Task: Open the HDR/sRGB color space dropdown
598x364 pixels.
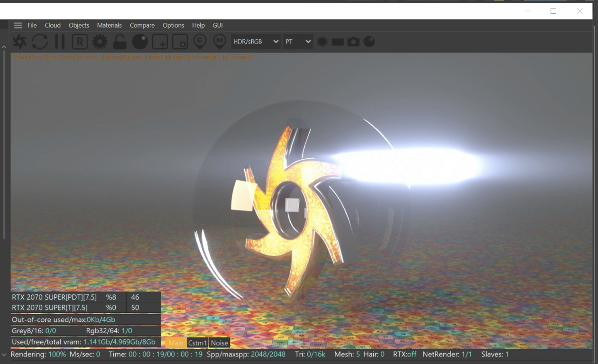Action: (x=256, y=42)
